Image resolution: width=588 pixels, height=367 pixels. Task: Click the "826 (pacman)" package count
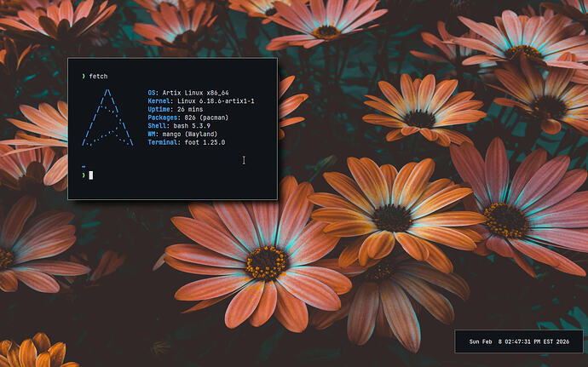coord(209,118)
